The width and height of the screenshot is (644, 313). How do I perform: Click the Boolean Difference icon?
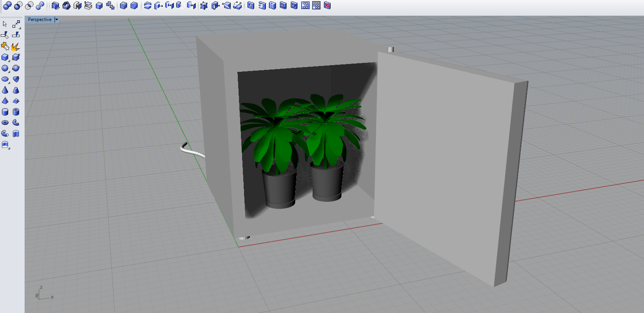pyautogui.click(x=18, y=5)
